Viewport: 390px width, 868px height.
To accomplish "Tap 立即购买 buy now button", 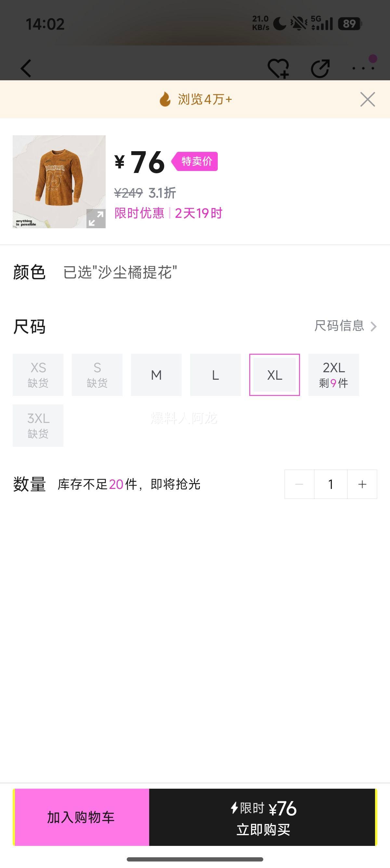I will [x=263, y=817].
